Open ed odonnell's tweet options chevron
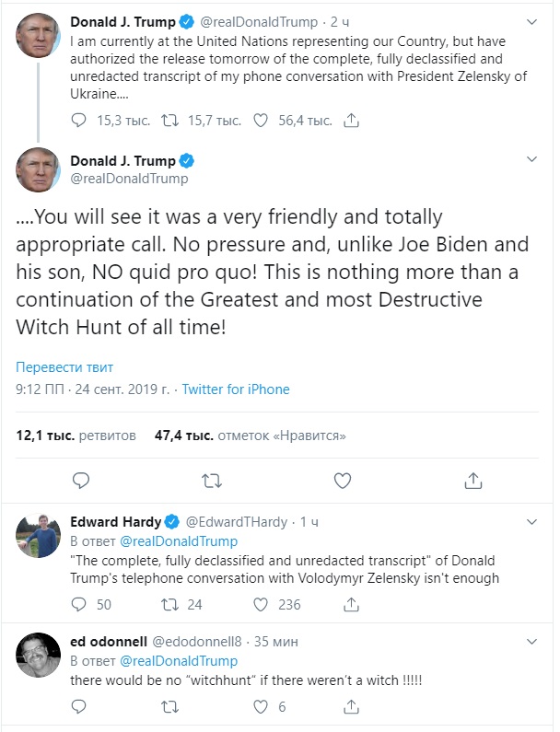 (x=531, y=641)
